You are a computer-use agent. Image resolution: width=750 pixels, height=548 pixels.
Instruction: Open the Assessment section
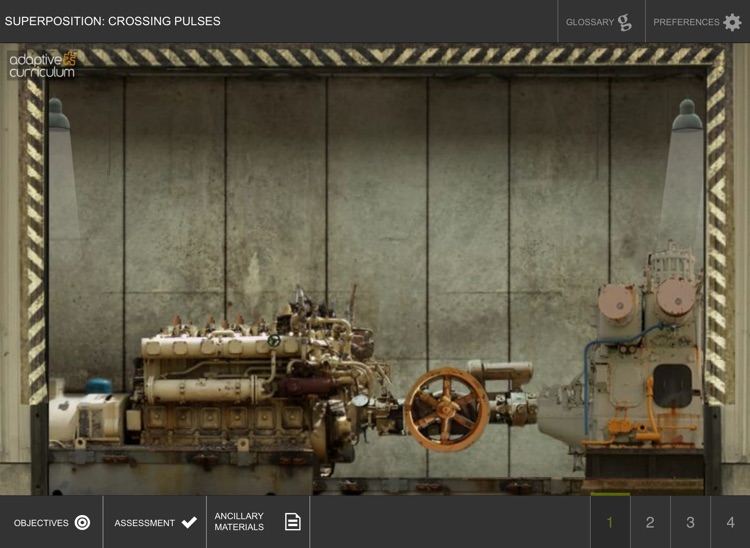point(154,522)
